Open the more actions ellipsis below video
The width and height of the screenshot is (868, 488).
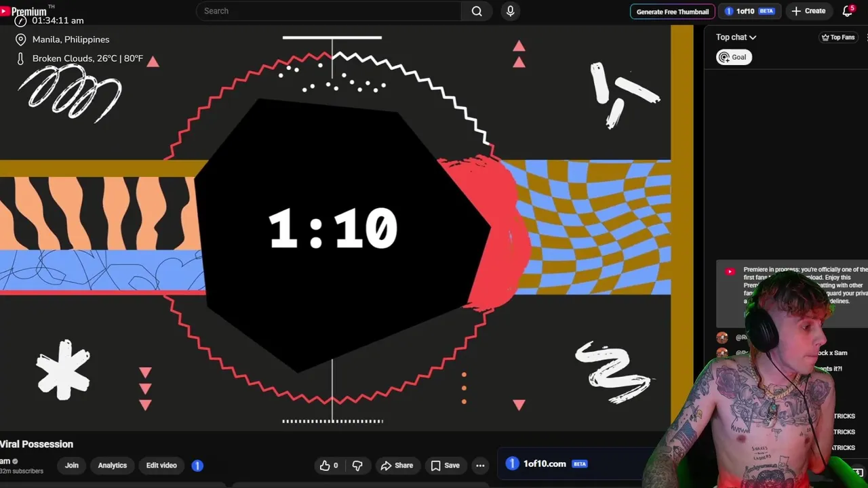(480, 466)
